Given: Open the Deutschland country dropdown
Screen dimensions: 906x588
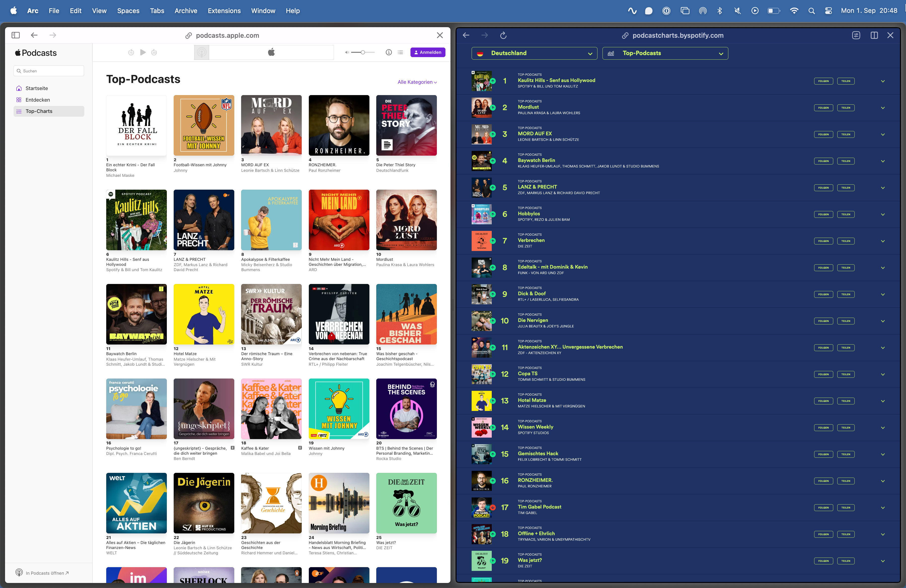Looking at the screenshot, I should [x=534, y=53].
